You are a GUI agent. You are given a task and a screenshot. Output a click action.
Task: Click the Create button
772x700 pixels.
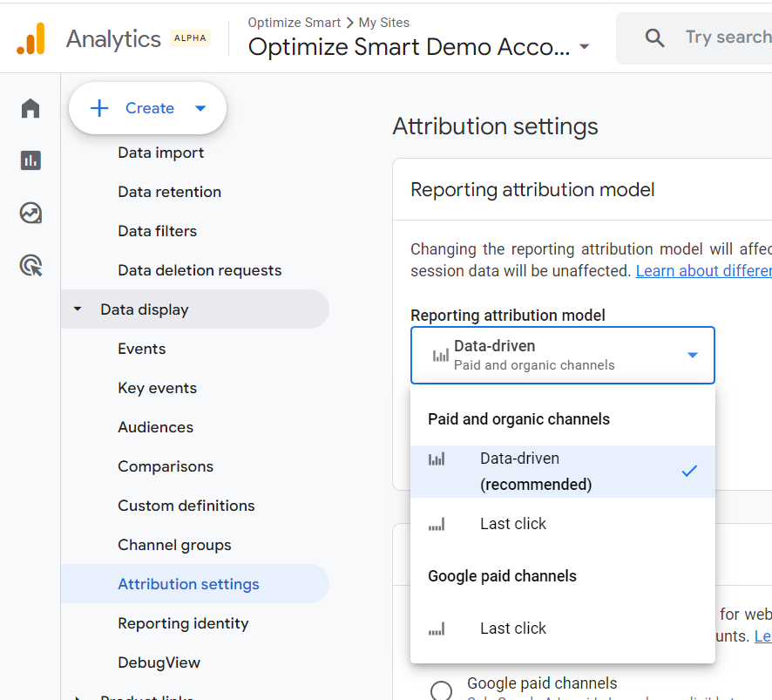(147, 108)
